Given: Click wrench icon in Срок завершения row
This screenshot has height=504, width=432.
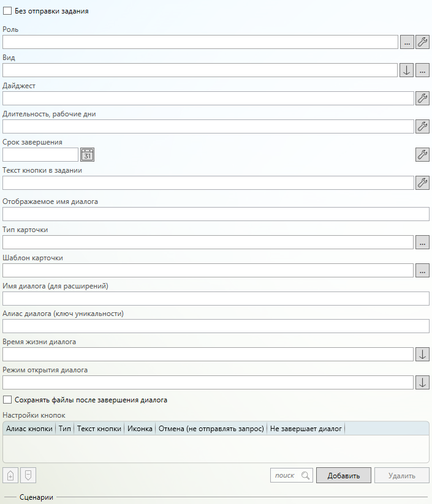Looking at the screenshot, I should tap(422, 154).
